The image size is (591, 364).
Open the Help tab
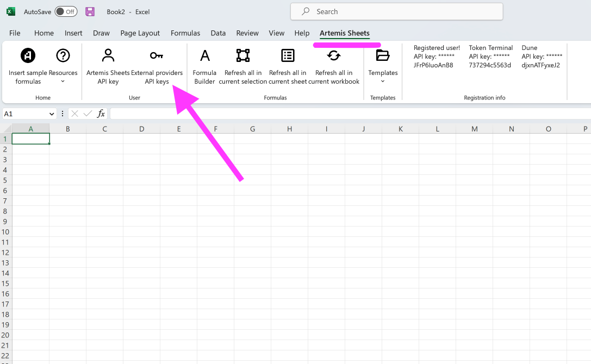pos(302,33)
